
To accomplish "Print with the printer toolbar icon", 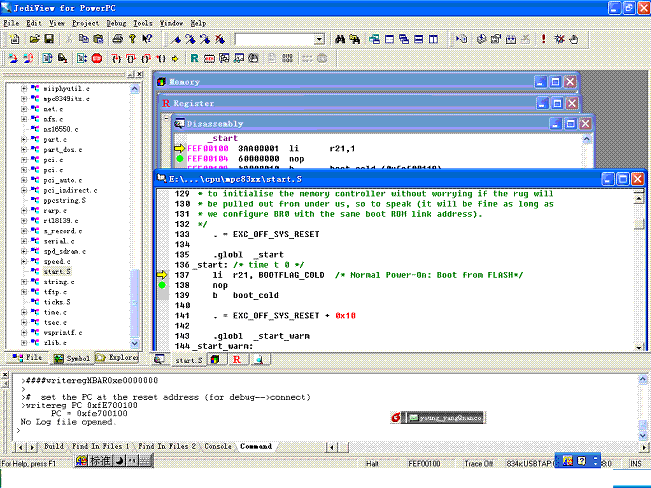I will [x=118, y=39].
